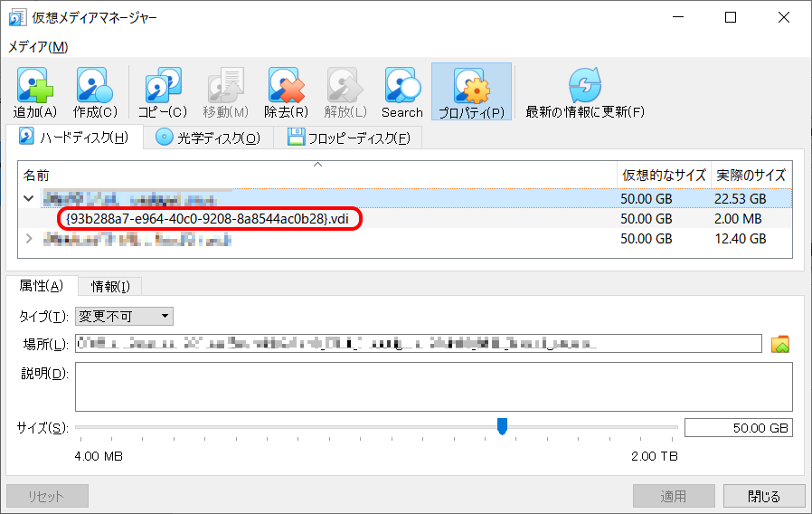Click the 説明(D) description text area

434,386
